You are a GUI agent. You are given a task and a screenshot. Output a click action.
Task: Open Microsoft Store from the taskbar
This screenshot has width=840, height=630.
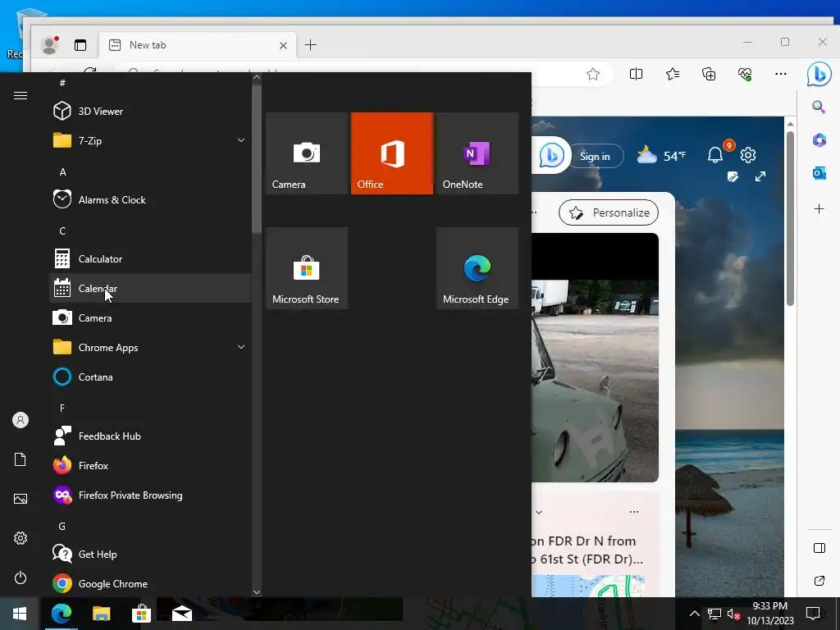pyautogui.click(x=141, y=614)
